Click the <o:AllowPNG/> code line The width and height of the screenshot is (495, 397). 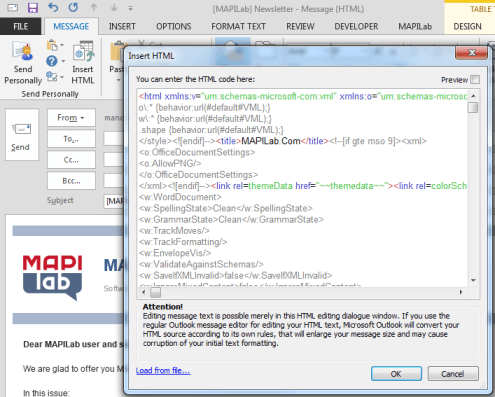(170, 163)
